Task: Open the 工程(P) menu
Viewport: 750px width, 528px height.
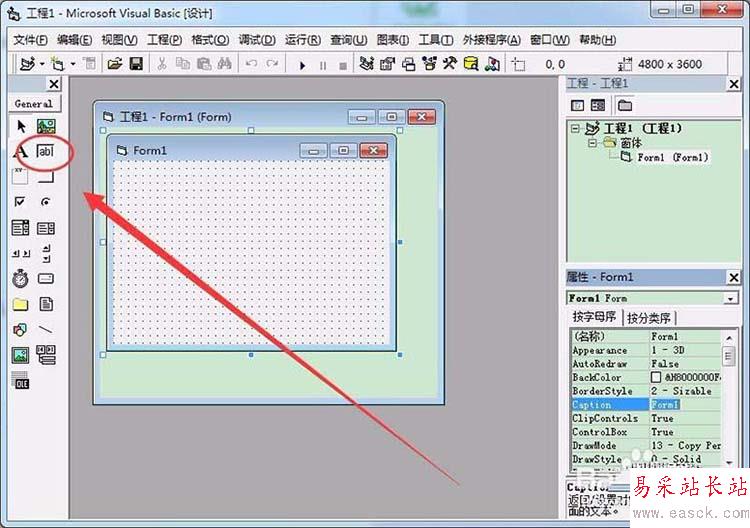Action: click(x=164, y=40)
